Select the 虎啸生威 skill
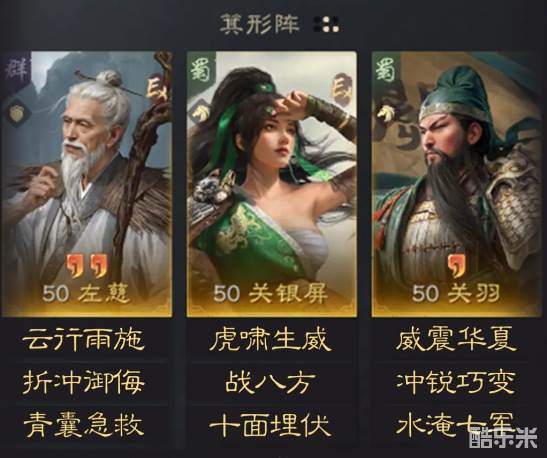This screenshot has height=458, width=547. click(x=270, y=340)
